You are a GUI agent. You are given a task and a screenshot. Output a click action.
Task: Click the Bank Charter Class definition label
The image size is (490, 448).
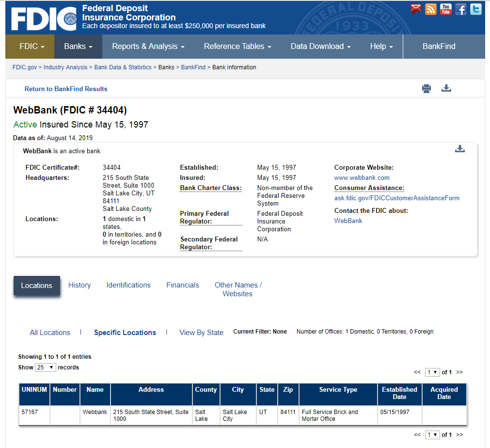click(x=211, y=188)
